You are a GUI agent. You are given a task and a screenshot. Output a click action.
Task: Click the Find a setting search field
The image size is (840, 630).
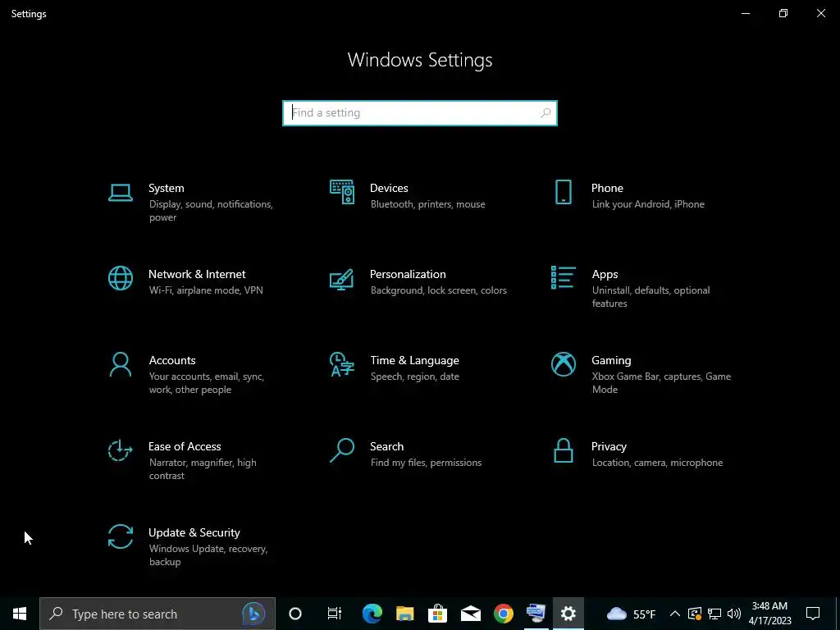(420, 113)
